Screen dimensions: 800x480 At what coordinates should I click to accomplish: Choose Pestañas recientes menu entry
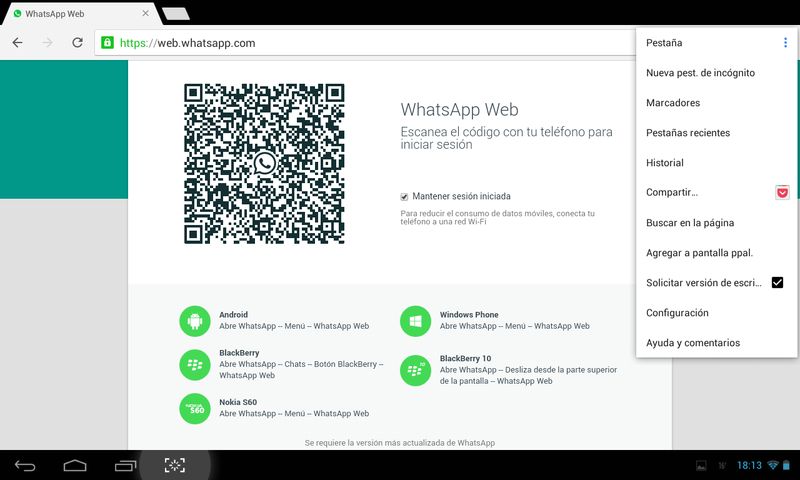click(x=716, y=133)
